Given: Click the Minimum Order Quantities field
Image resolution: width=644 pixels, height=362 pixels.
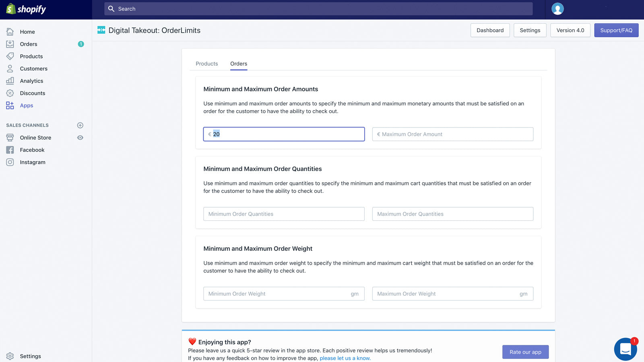Looking at the screenshot, I should (284, 214).
